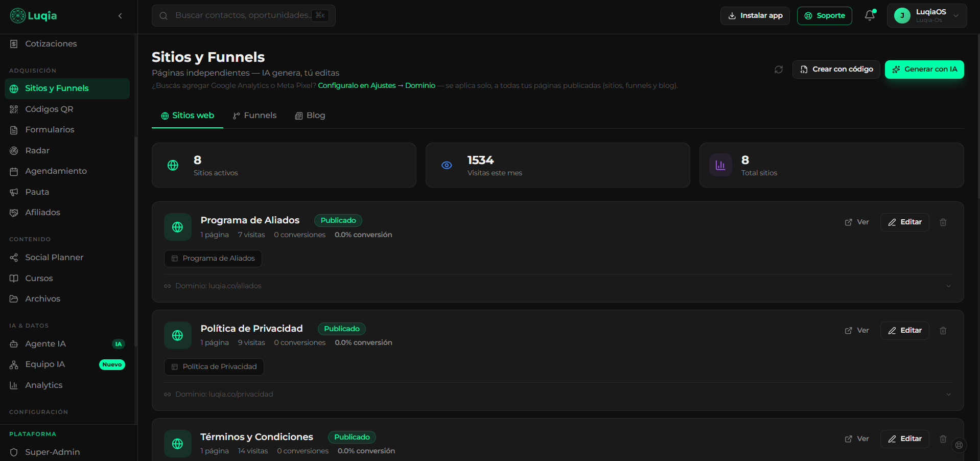This screenshot has height=461, width=980.
Task: Delete the Política de Privacidad site
Action: tap(943, 331)
